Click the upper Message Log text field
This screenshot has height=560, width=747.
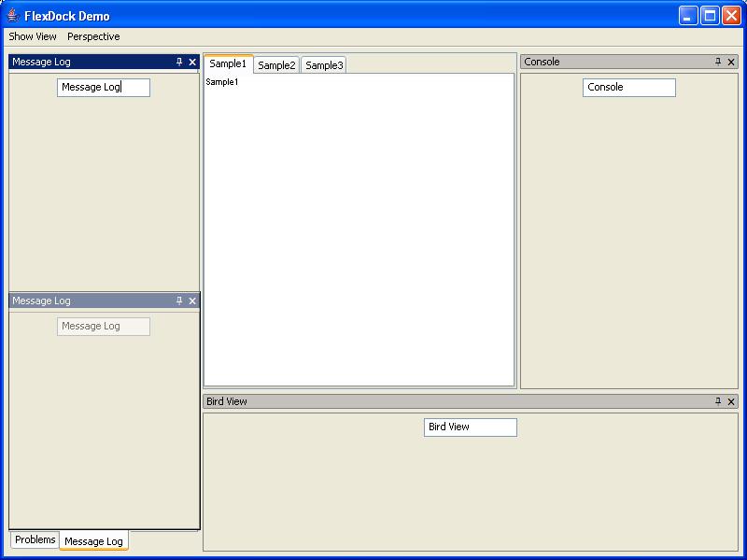(x=103, y=88)
